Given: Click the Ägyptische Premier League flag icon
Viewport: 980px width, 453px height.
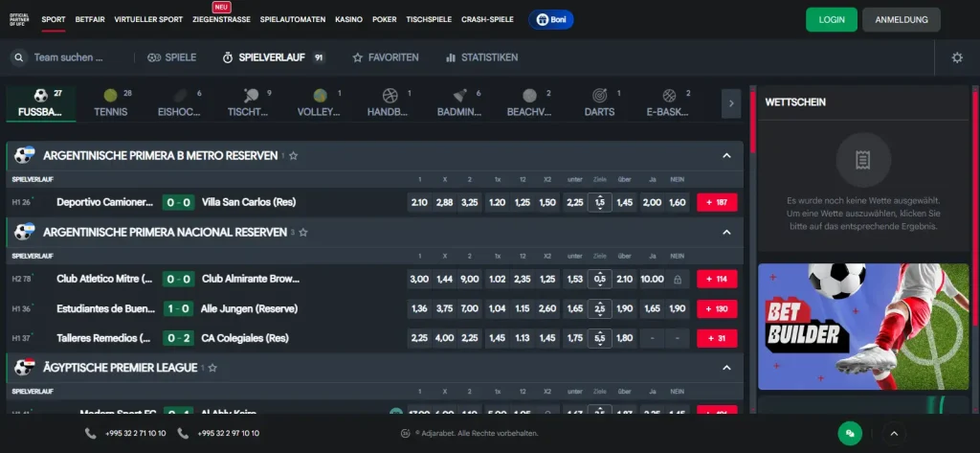Looking at the screenshot, I should (x=25, y=367).
